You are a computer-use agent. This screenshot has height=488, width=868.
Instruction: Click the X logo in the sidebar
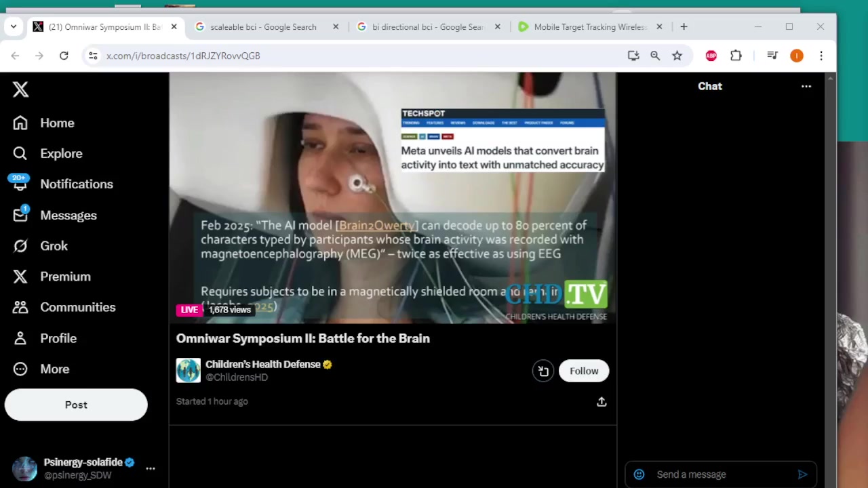[x=20, y=89]
